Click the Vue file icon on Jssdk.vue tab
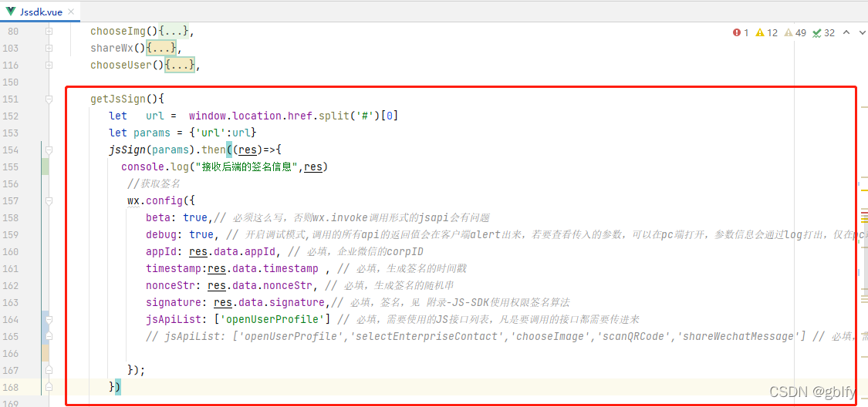 pos(10,11)
